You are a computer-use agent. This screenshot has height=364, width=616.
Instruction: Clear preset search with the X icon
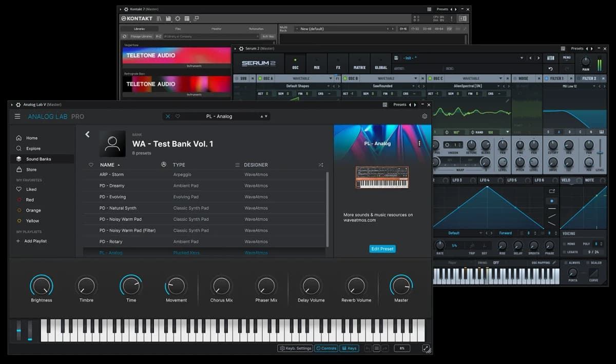[x=168, y=116]
